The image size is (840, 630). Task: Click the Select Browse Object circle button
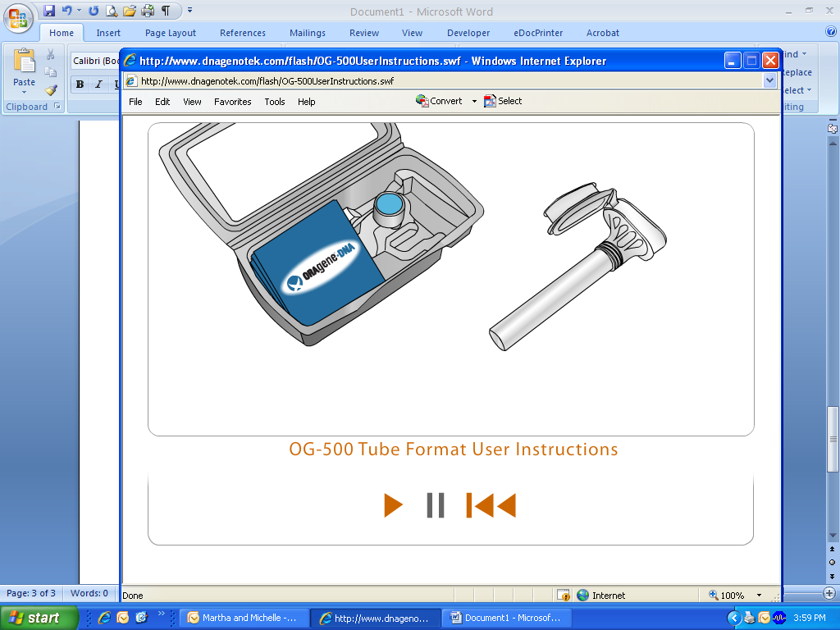click(832, 563)
